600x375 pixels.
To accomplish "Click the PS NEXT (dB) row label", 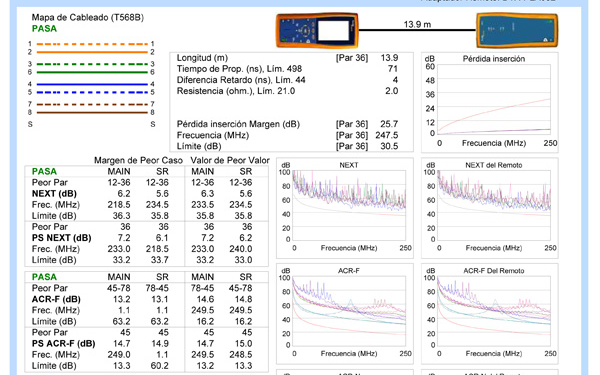I will pyautogui.click(x=62, y=238).
